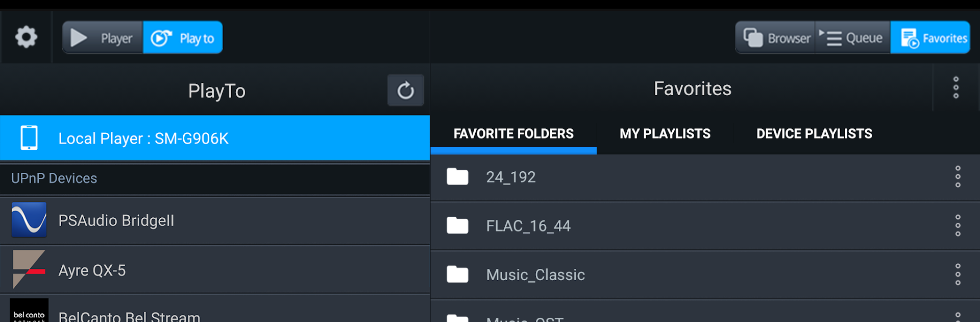Show the Browser panel
The width and height of the screenshot is (980, 322).
pos(776,38)
